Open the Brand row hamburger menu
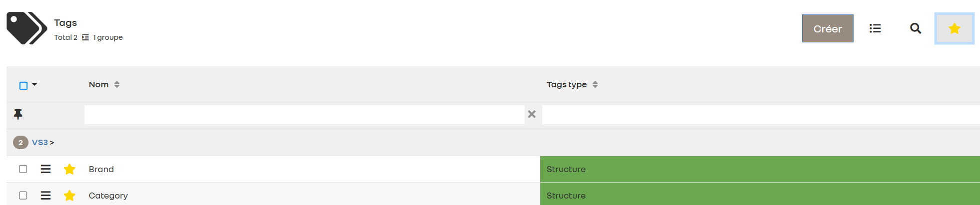The width and height of the screenshot is (980, 205). pos(45,169)
